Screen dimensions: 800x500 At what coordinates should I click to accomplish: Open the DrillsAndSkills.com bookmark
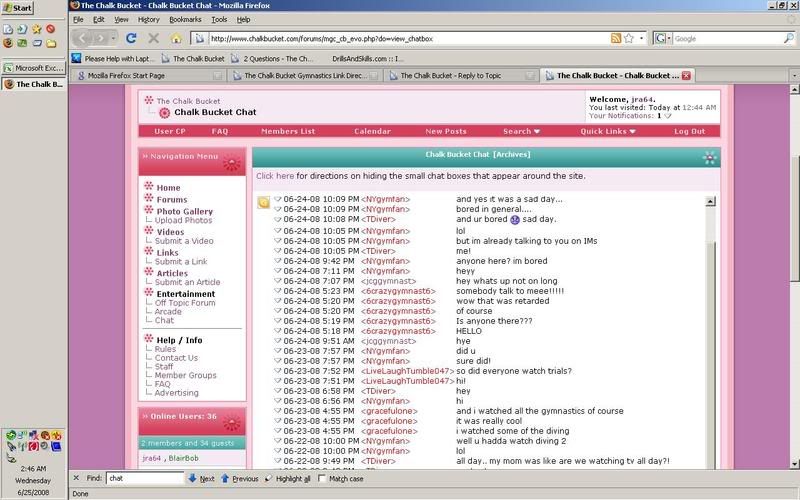point(367,59)
